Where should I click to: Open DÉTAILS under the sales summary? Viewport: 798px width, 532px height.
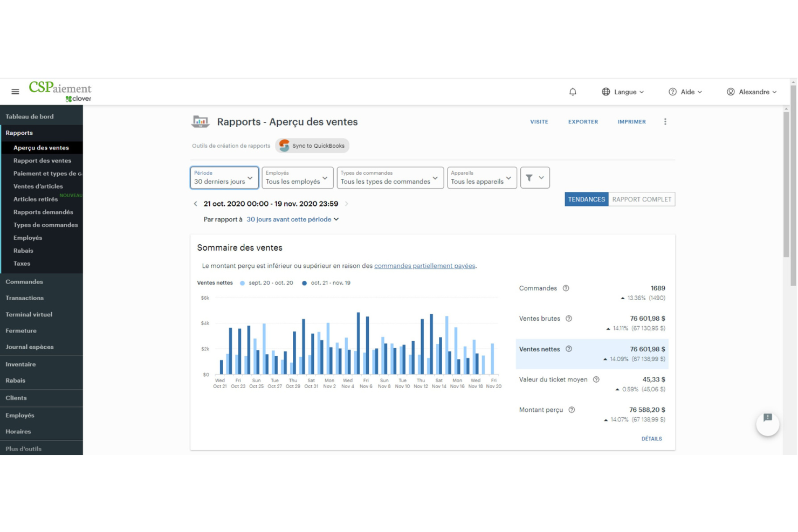tap(652, 439)
